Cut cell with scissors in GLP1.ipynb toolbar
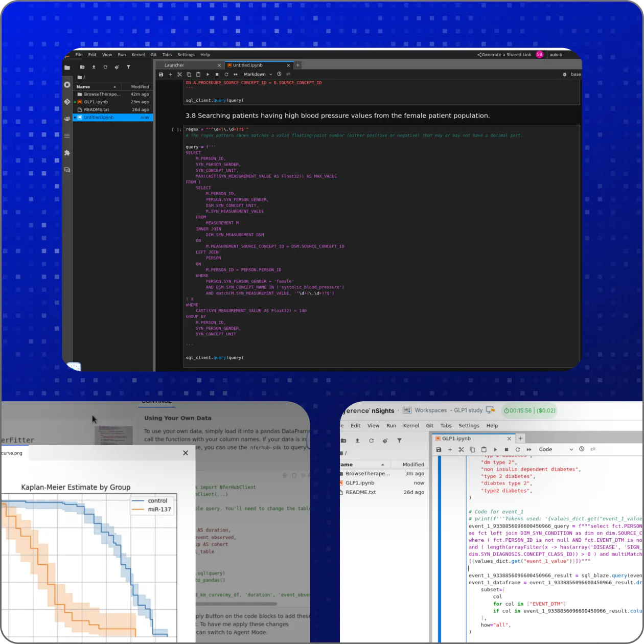Screen dimensions: 644x644 point(461,450)
